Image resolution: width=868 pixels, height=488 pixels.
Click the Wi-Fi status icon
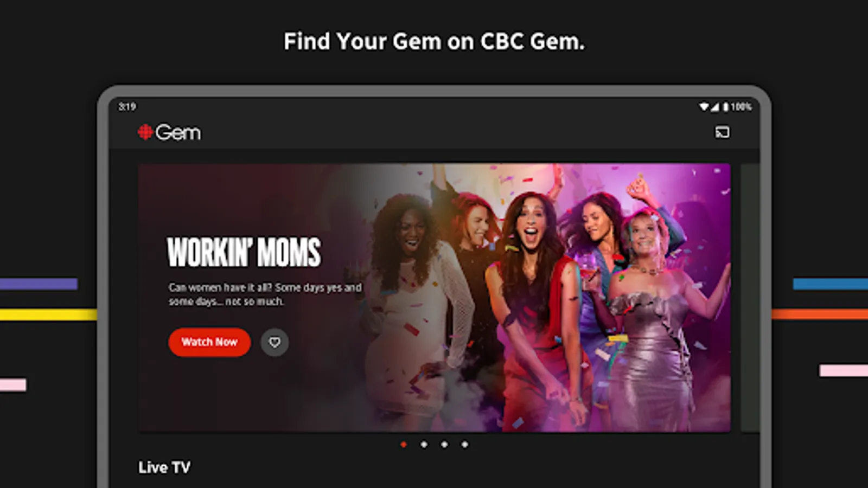point(704,107)
